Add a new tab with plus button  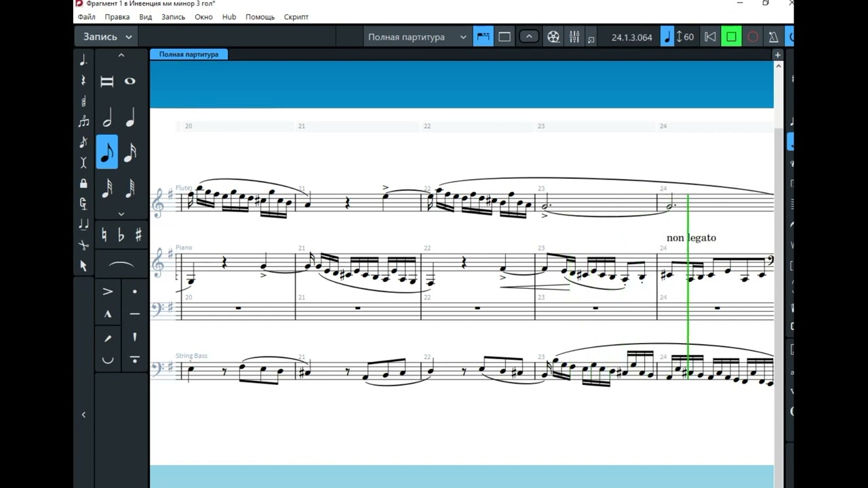point(778,55)
